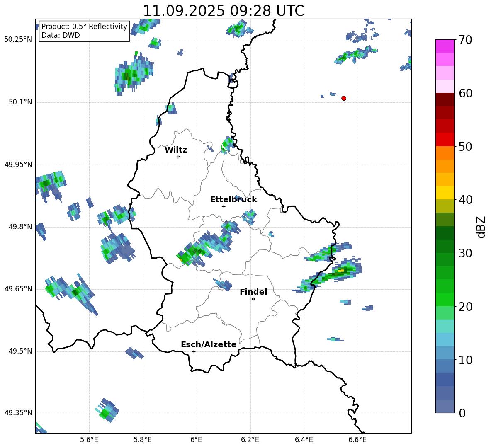Select the Findel city label
This screenshot has width=491, height=448.
[253, 292]
